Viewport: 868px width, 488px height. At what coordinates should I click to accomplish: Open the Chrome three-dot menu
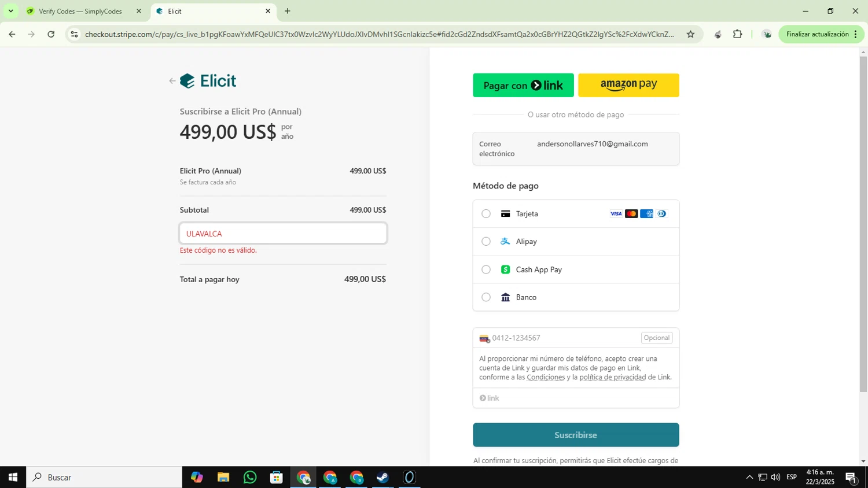(856, 34)
